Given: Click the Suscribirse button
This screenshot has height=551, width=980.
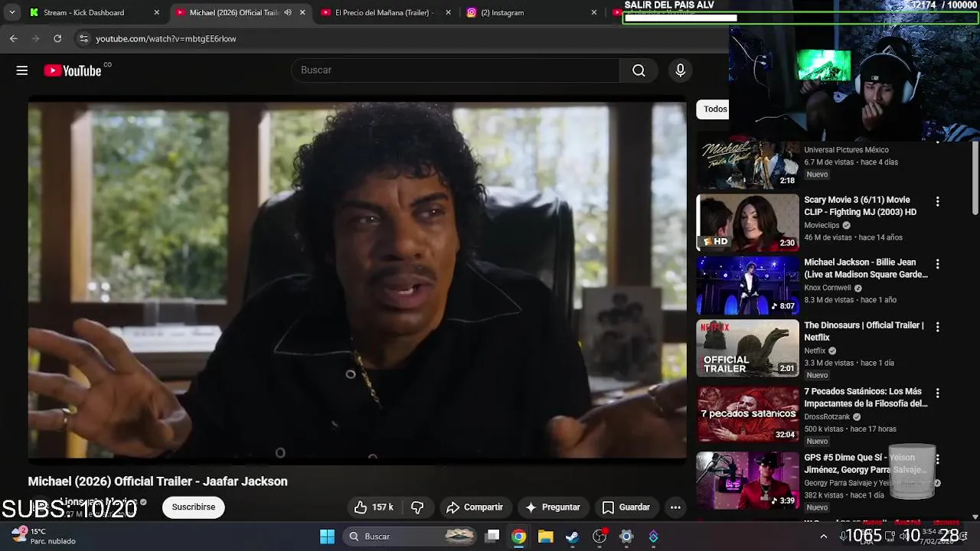Looking at the screenshot, I should 194,507.
